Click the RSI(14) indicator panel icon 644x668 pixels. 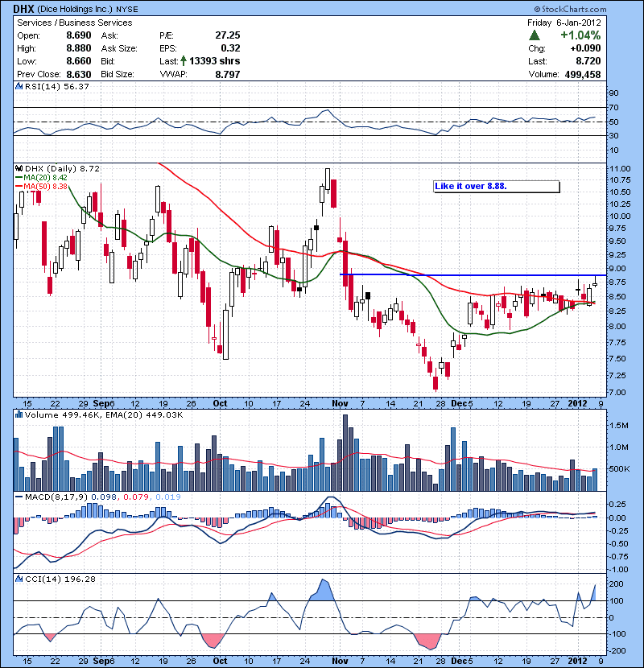tap(19, 86)
